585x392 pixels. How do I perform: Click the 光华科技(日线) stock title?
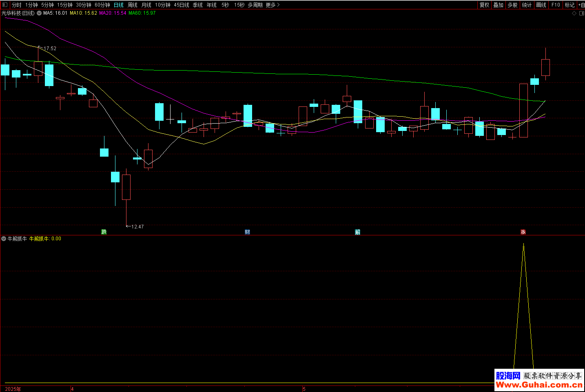coord(18,13)
